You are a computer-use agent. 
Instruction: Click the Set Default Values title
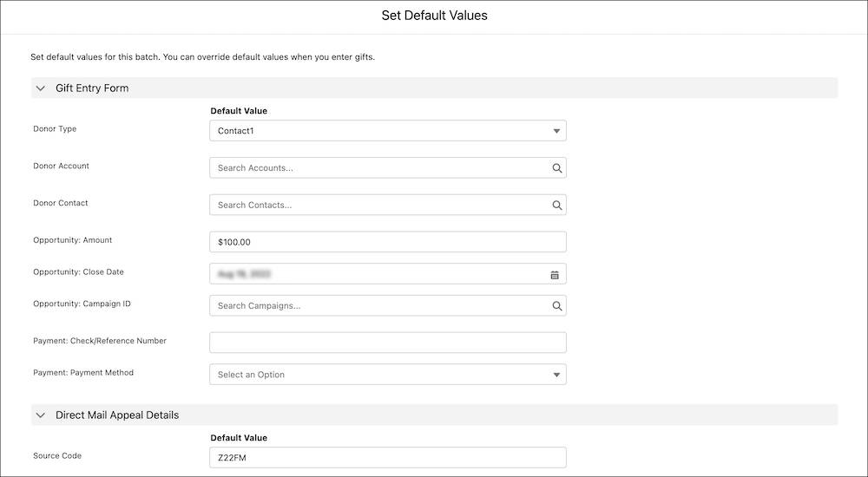tap(434, 16)
